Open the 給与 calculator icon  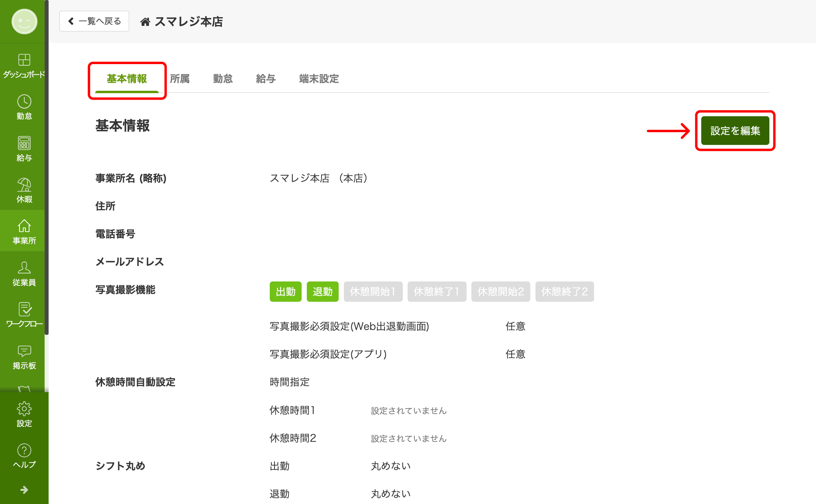[24, 143]
